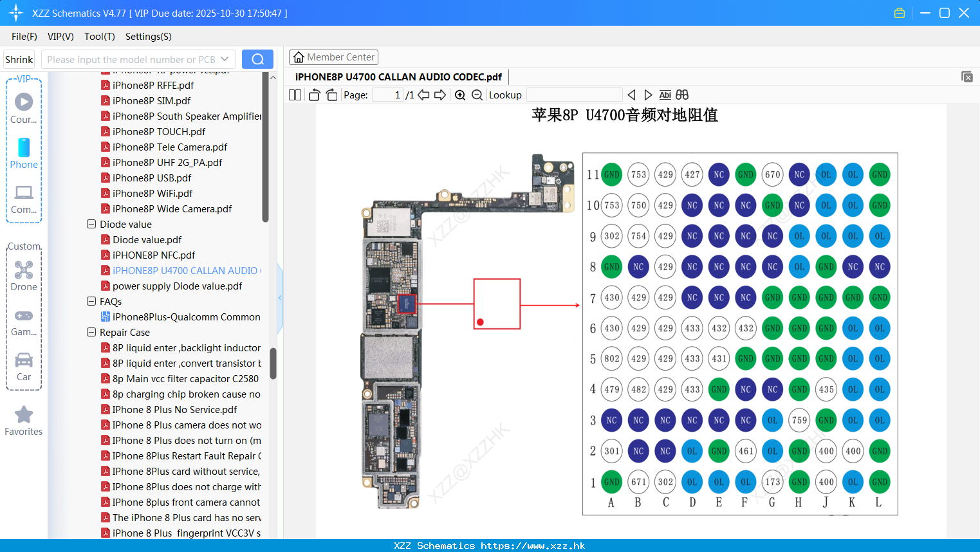Click scroll-up arrow of file tree
Screen dimensions: 980x552
(x=273, y=77)
